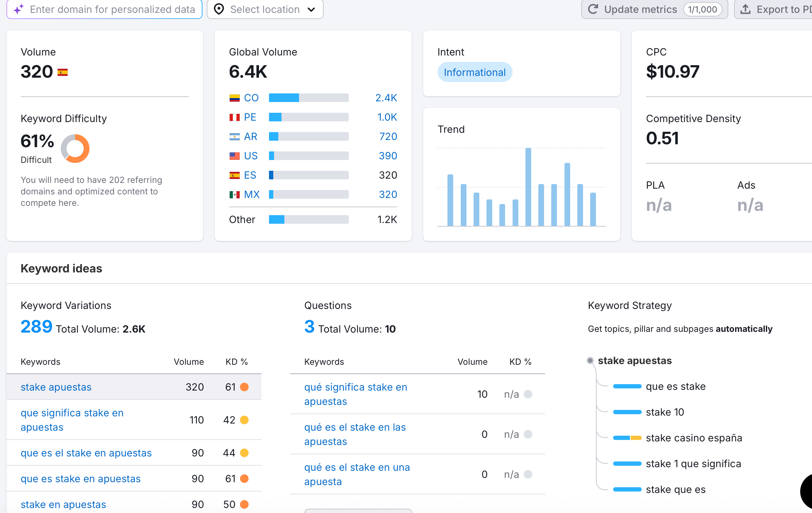This screenshot has width=812, height=513.
Task: Click the Spain flag next to Volume 320
Action: coord(63,72)
